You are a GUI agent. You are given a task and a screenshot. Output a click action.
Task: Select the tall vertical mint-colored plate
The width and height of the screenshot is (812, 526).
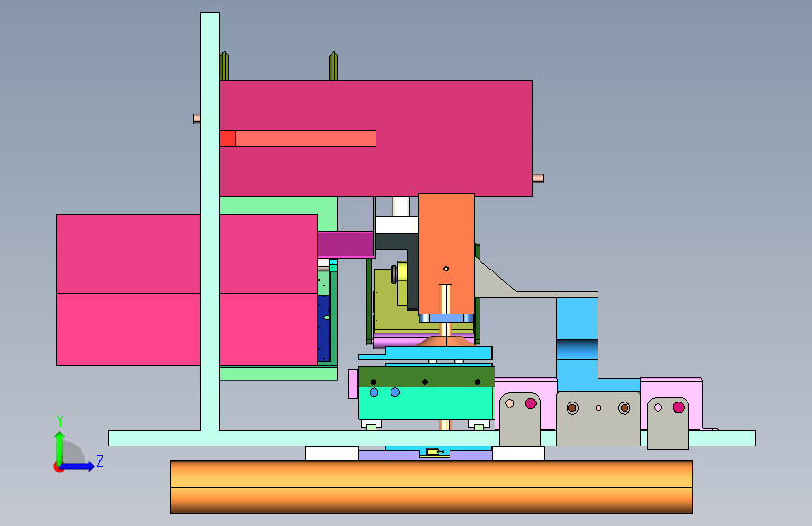[210, 222]
